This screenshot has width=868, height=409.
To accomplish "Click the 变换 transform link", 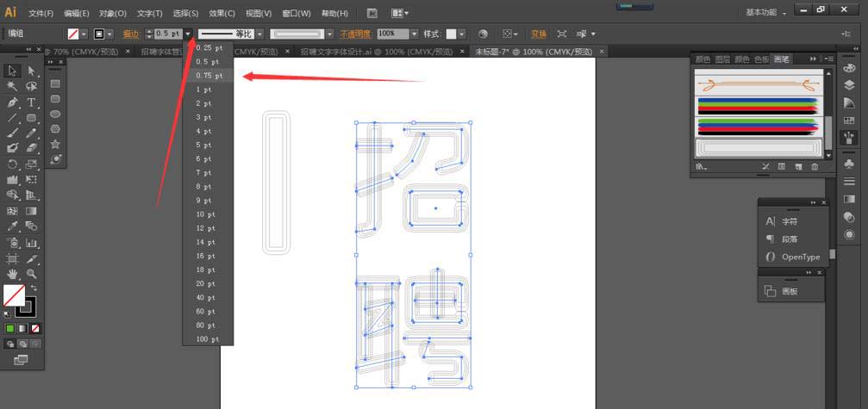I will click(x=539, y=34).
